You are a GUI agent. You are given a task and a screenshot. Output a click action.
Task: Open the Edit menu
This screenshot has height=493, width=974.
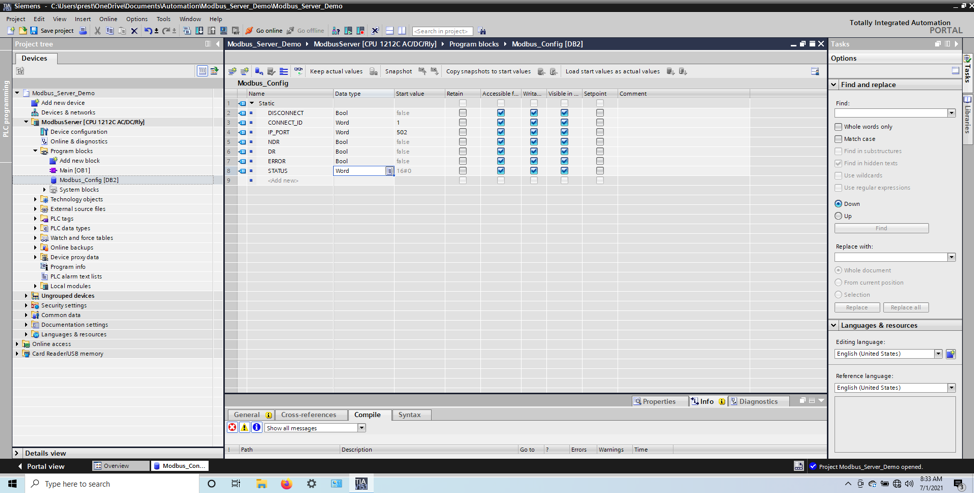click(39, 19)
